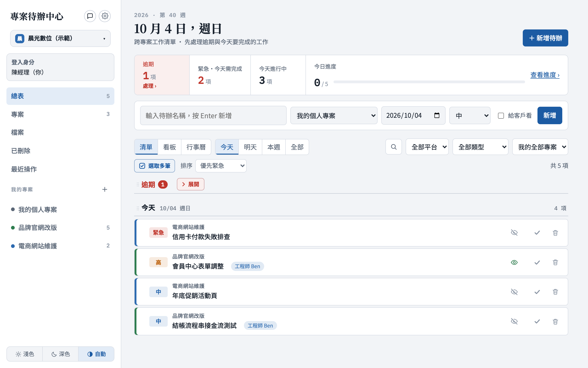Switch theme to 淺色 mode
Viewport: 588px width, 368px height.
click(25, 354)
